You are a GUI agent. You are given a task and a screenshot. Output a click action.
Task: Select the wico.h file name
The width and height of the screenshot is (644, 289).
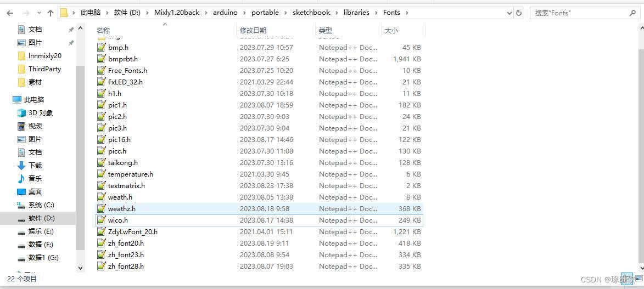coord(118,220)
